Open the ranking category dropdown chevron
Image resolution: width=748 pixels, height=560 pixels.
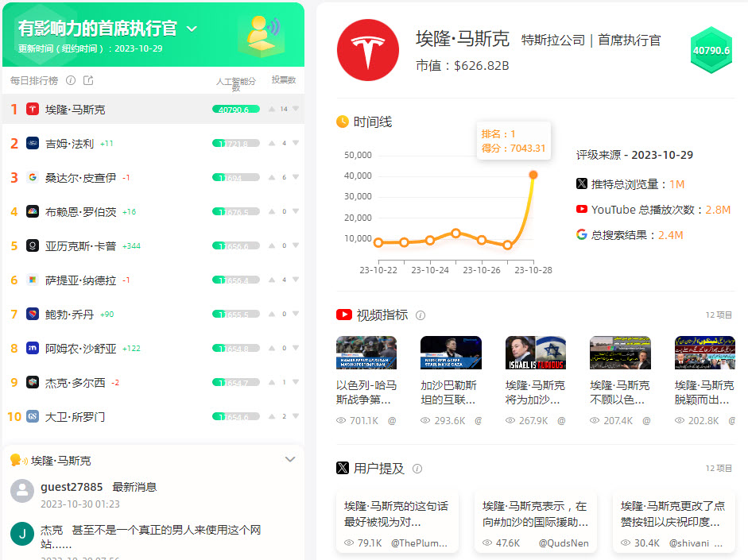(192, 29)
